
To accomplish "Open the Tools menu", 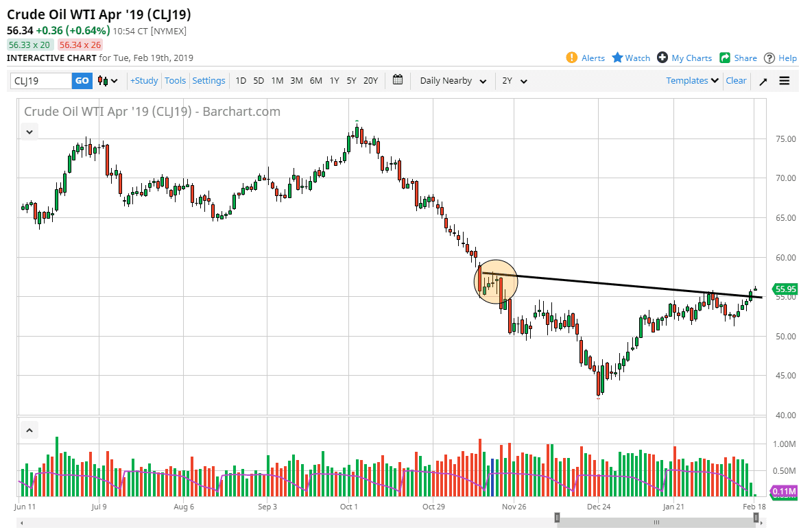I will point(175,80).
